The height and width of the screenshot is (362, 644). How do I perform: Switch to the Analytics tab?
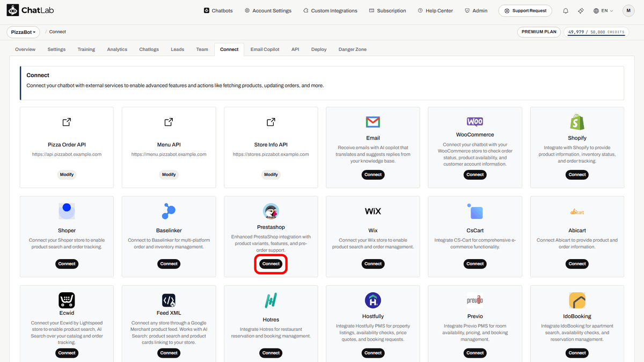coord(117,49)
